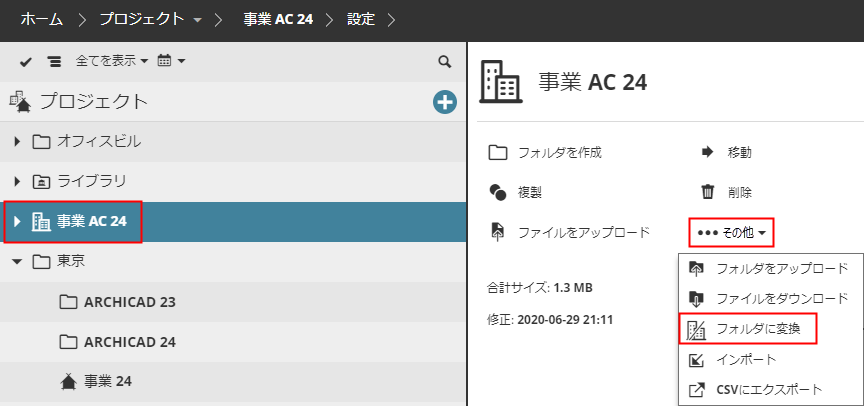The width and height of the screenshot is (864, 406).
Task: Select the ARCHICAD 23 folder
Action: click(130, 302)
